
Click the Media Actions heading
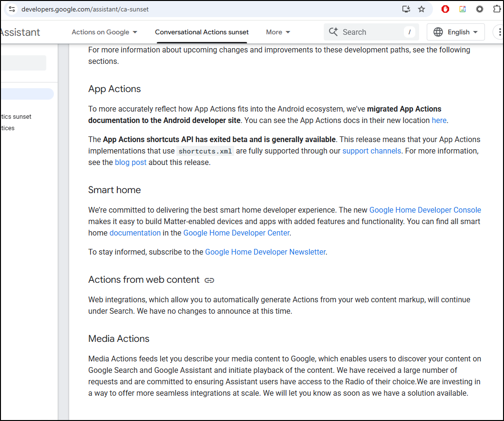(119, 339)
